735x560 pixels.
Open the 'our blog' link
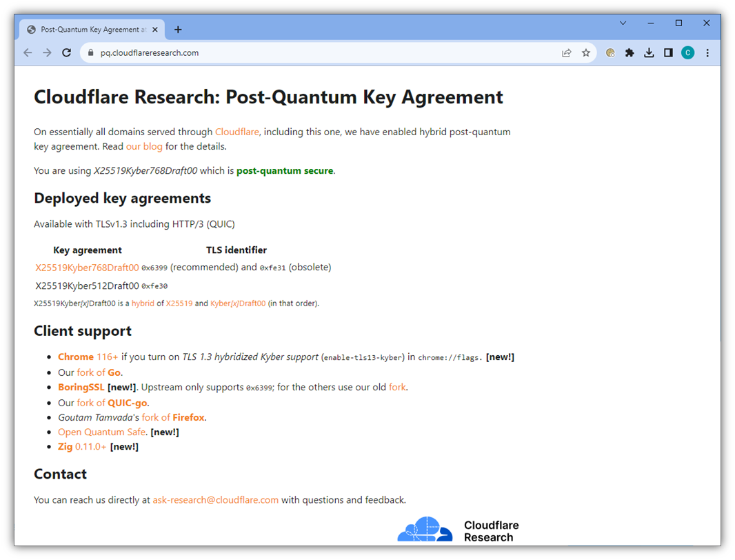[x=144, y=146]
